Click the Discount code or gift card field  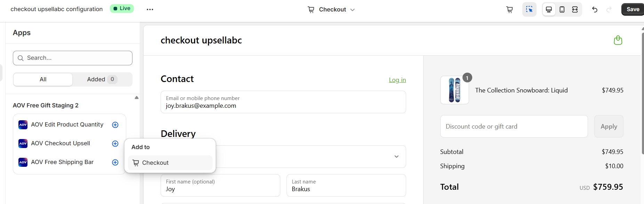point(514,127)
